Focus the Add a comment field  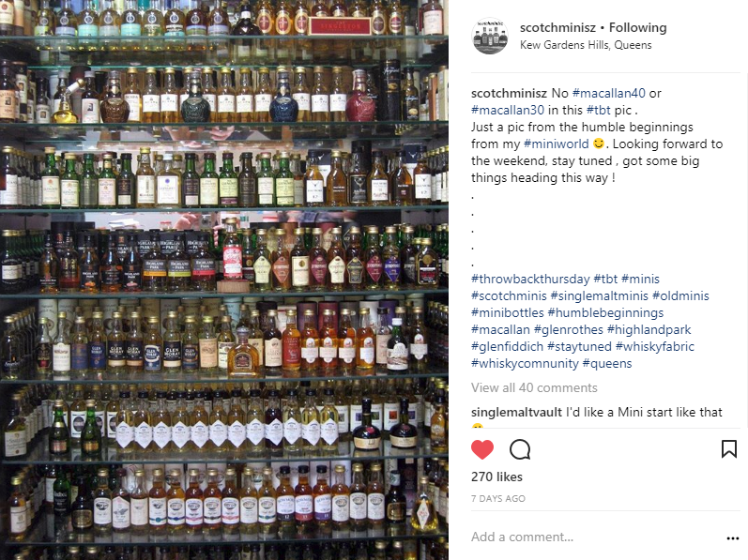(x=596, y=537)
